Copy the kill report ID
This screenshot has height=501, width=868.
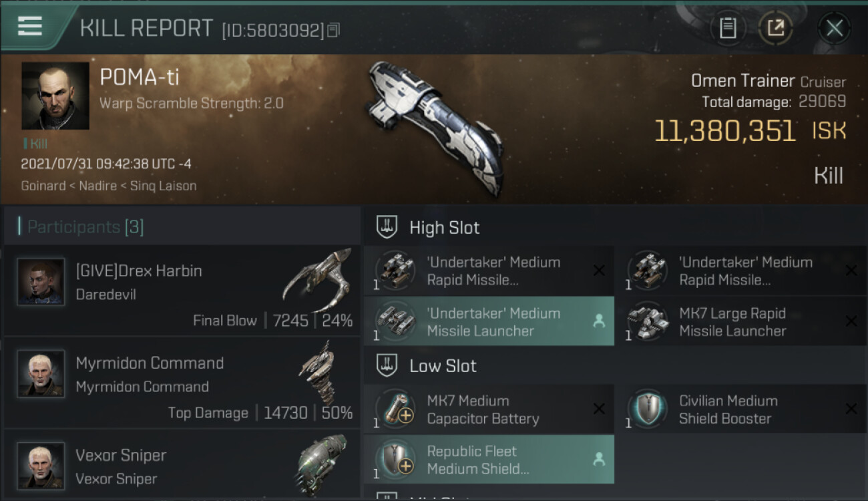pos(334,30)
